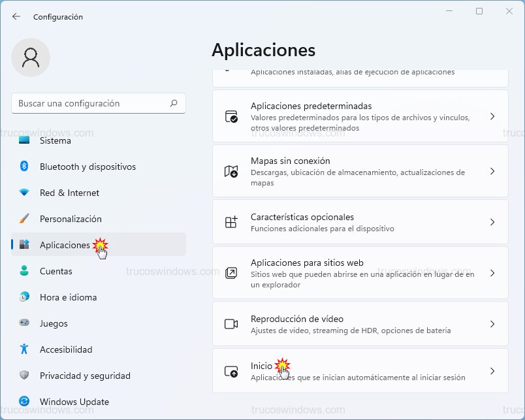Click the user account avatar

[31, 57]
